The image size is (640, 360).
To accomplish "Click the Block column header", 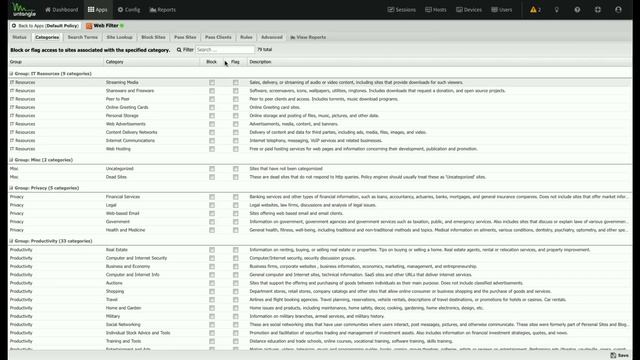I will point(211,62).
